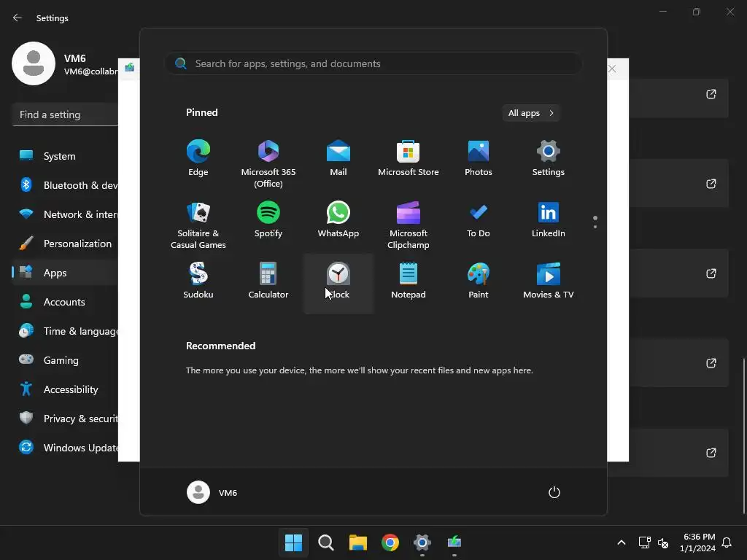Image resolution: width=747 pixels, height=560 pixels.
Task: Show hidden system tray icons
Action: pos(622,542)
